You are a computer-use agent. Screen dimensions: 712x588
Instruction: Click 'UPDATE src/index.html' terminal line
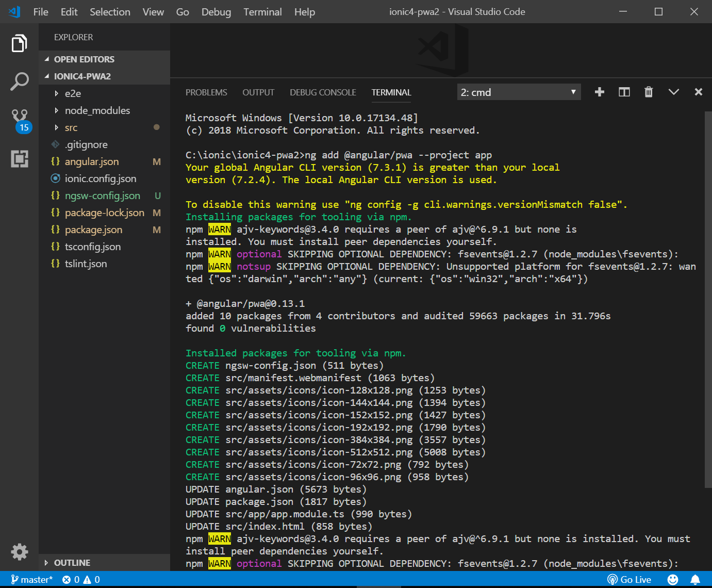(x=279, y=527)
